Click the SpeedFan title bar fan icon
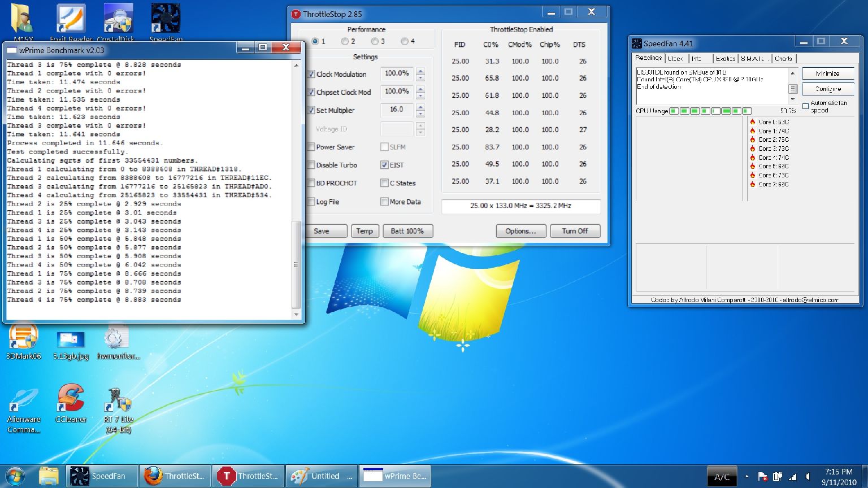Viewport: 868px width, 488px height. point(637,43)
